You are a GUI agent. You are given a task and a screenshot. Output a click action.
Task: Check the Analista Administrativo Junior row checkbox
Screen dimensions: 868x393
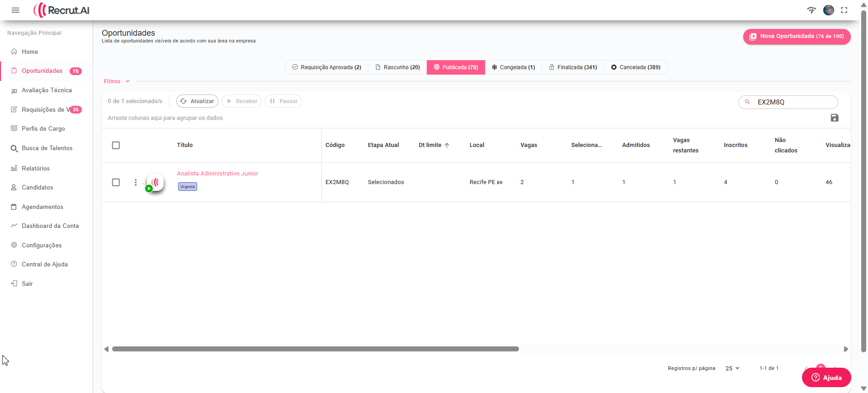116,182
